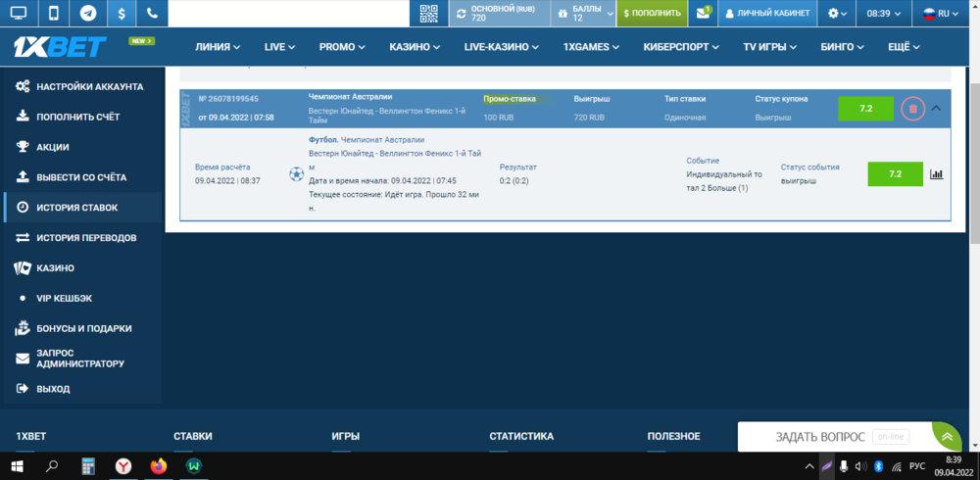Click the 7.2 odds button in event row
This screenshot has width=980, height=480.
[895, 173]
